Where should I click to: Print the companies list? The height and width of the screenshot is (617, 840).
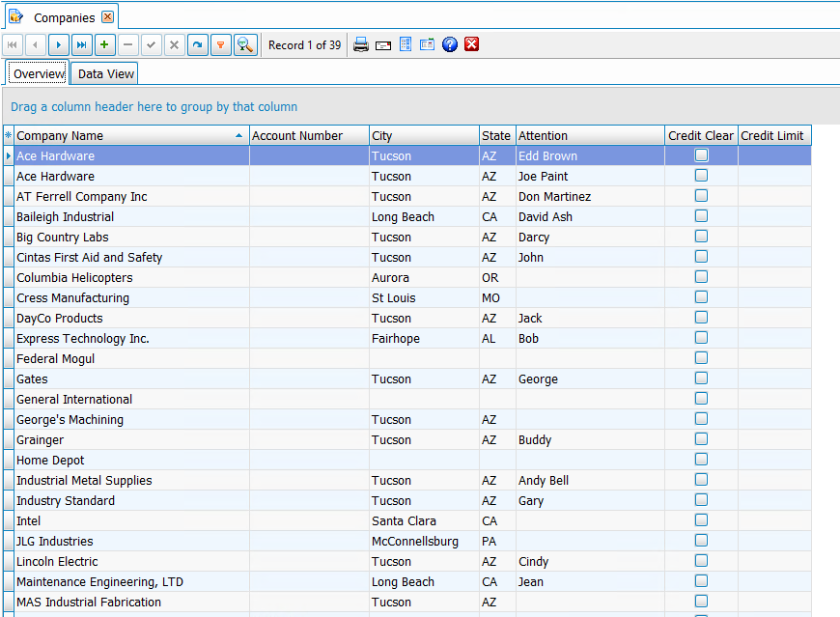[x=361, y=44]
